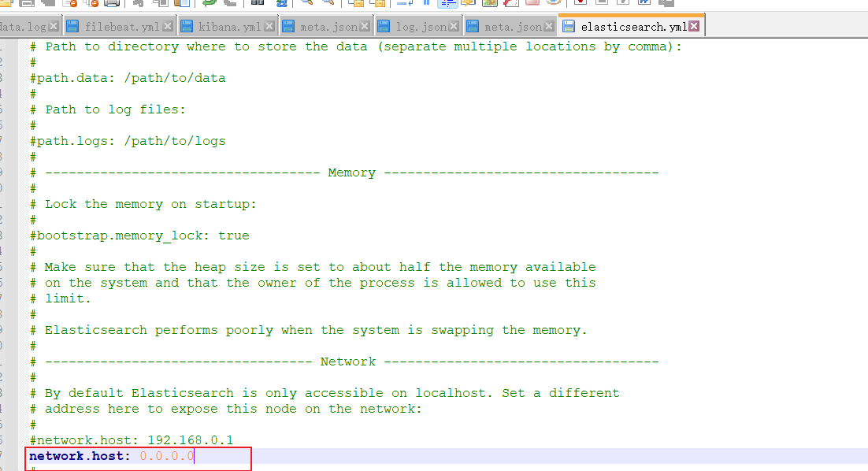
Task: Click the '# Lock the memory on startup:' comment
Action: [x=143, y=204]
